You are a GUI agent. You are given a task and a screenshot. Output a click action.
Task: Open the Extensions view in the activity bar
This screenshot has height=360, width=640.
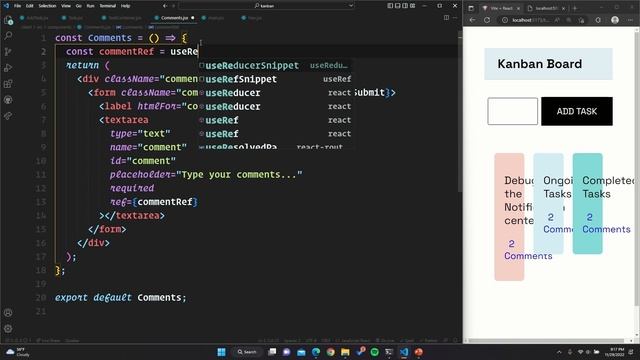8,84
